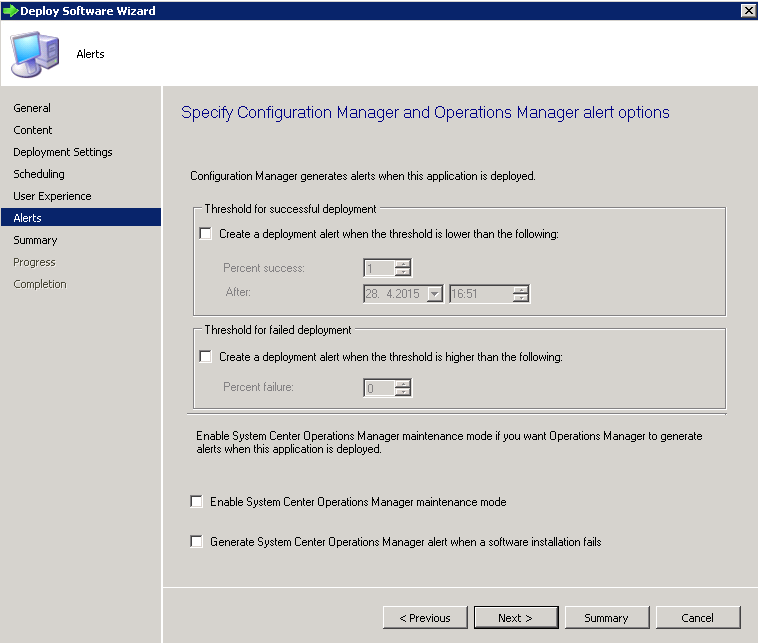Decrease the Percent failure value
Screen dimensions: 758x643
click(x=402, y=392)
